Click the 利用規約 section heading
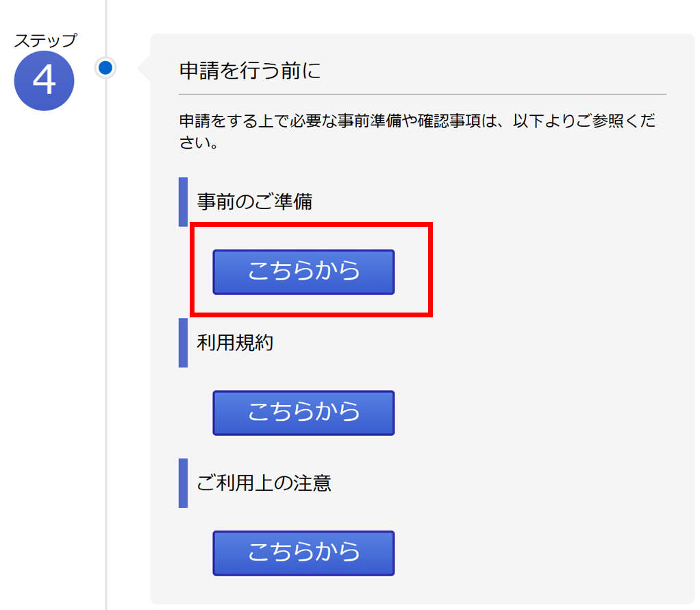This screenshot has width=700, height=610. click(x=235, y=343)
